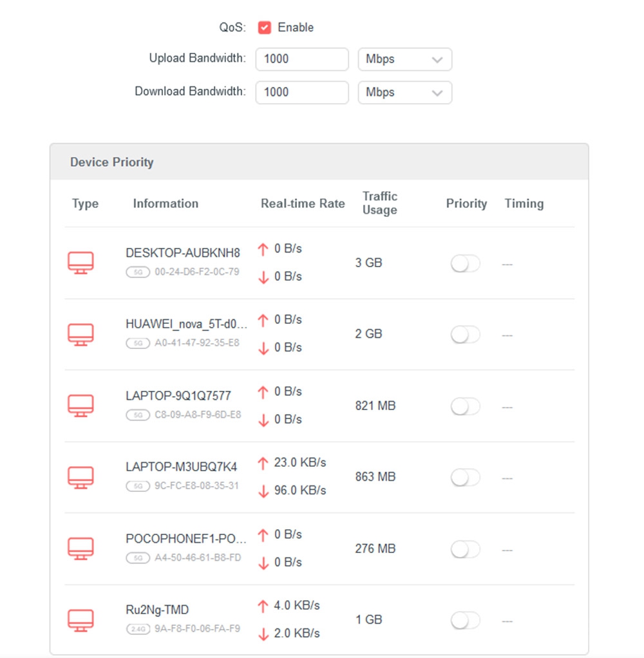
Task: Click the device icon for LAPTOP-M3UBQ7K4
Action: 80,477
